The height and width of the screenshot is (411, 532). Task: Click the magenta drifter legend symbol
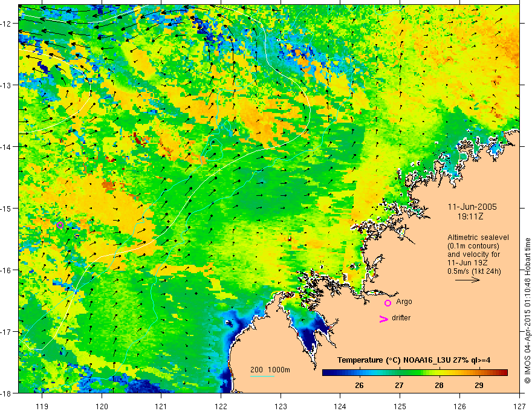point(383,319)
